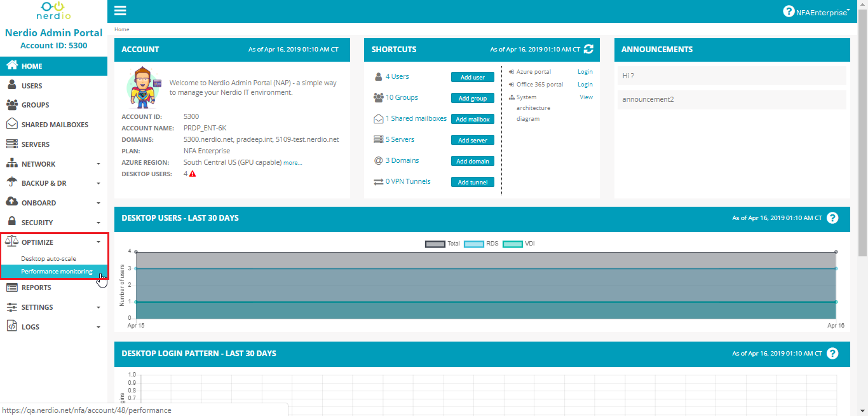
Task: Click the Users person icon in sidebar
Action: click(11, 85)
